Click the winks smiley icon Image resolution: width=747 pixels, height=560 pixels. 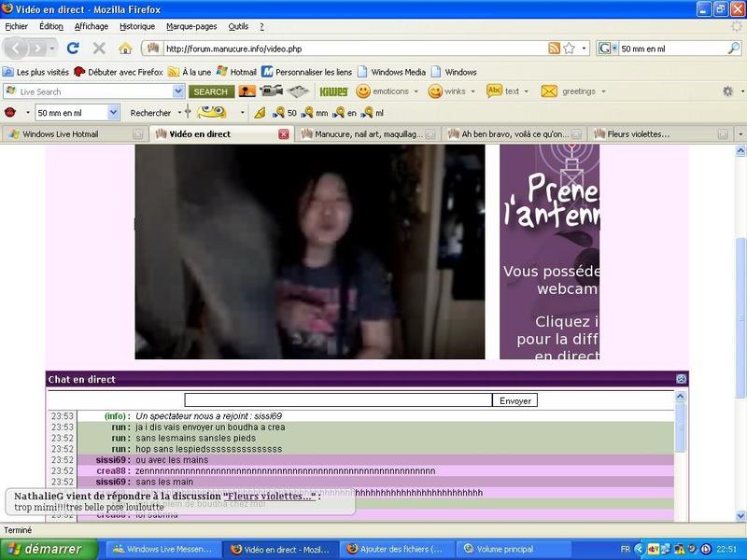click(x=435, y=91)
